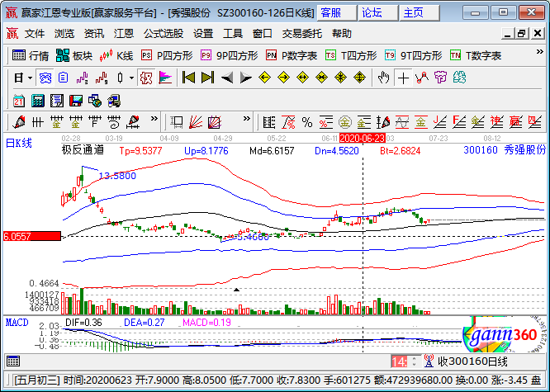Click the table icon at bottom left
This screenshot has height=392, width=550.
13,361
